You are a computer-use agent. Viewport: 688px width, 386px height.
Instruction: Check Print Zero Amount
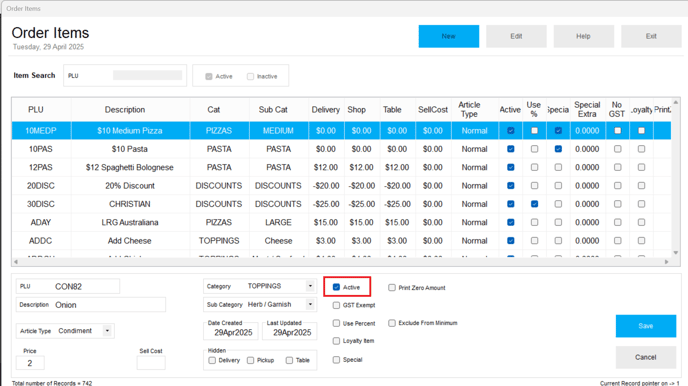coord(392,287)
